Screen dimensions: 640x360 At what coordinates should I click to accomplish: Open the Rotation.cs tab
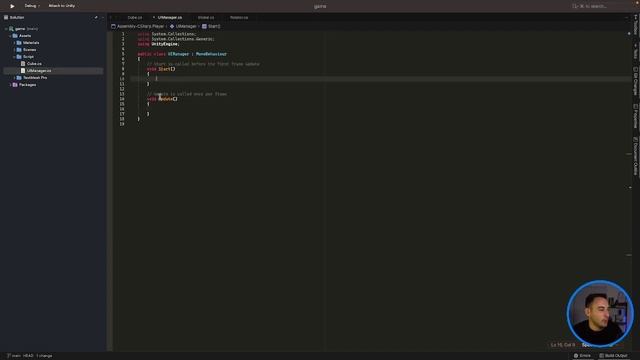pyautogui.click(x=239, y=18)
